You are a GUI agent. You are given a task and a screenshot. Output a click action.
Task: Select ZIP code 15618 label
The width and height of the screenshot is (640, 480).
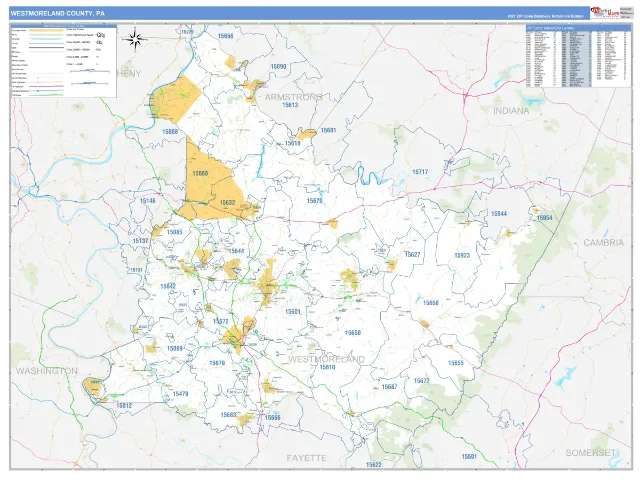pos(293,143)
